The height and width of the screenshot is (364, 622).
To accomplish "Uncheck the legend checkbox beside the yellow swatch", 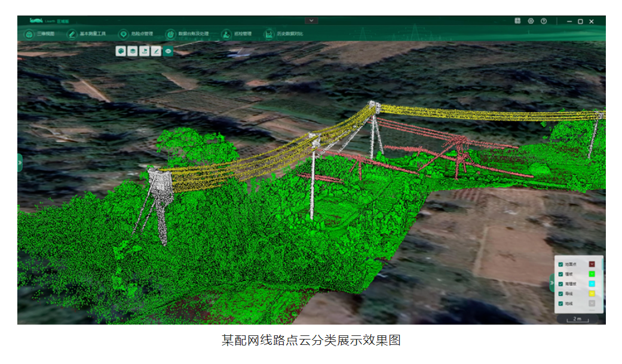I will pos(560,294).
